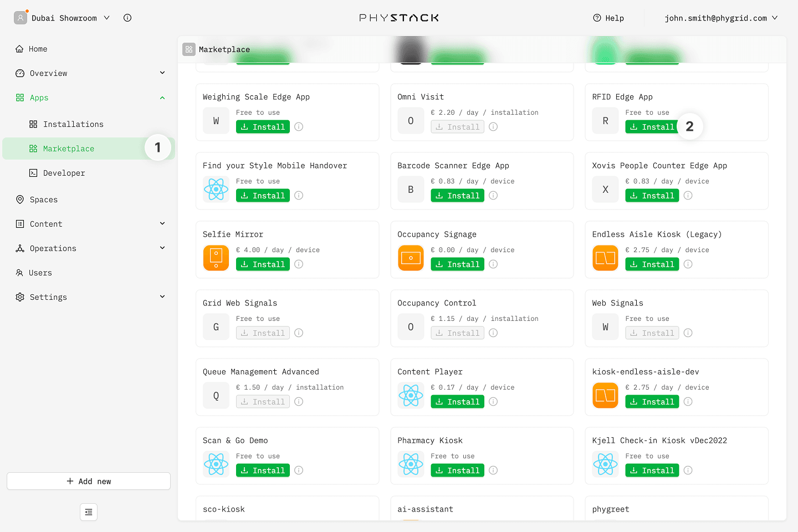This screenshot has width=798, height=532.
Task: Open the Help link in header
Action: point(608,18)
